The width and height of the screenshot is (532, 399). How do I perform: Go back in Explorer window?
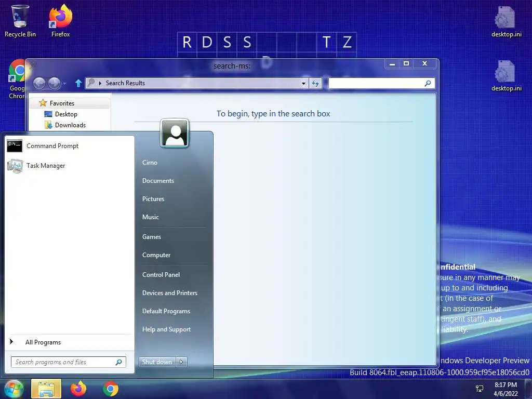tap(39, 83)
